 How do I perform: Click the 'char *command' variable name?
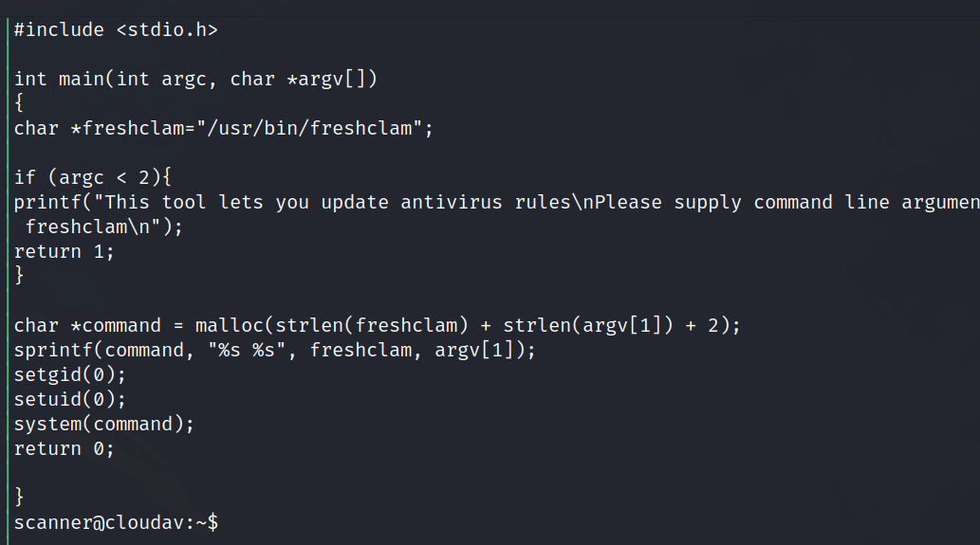click(x=115, y=325)
